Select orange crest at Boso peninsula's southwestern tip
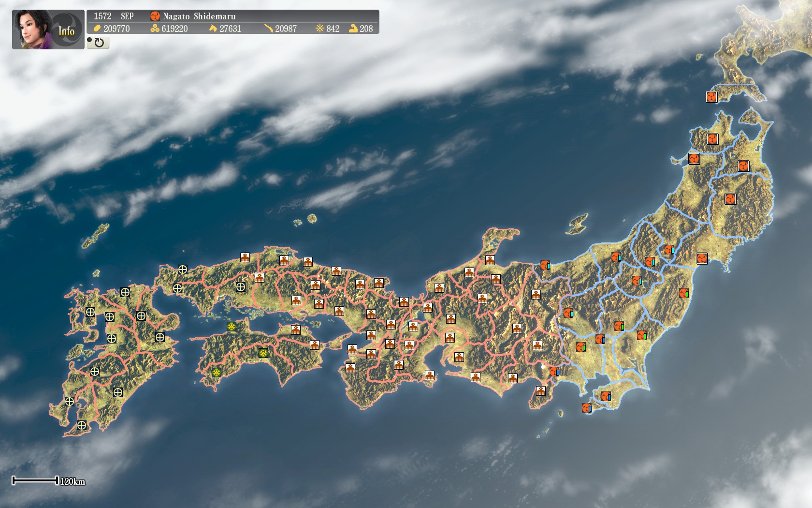This screenshot has height=508, width=812. 586,408
